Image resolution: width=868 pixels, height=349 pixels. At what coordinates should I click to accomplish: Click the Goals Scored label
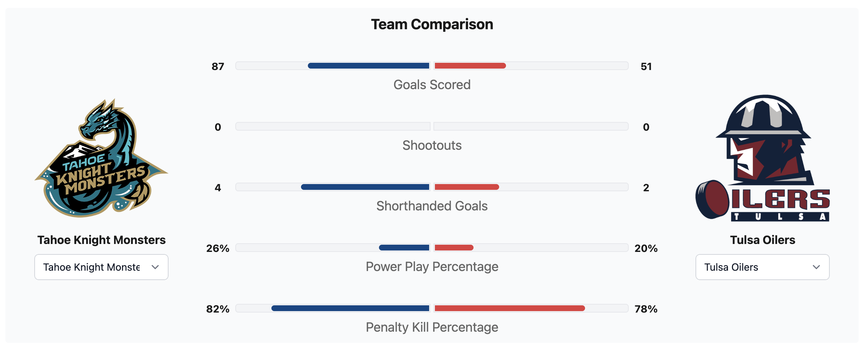(432, 85)
